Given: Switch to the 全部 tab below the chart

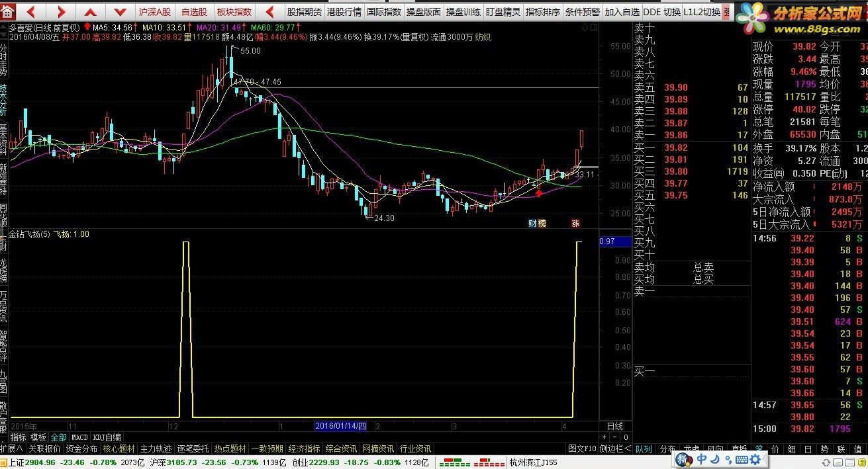Looking at the screenshot, I should (58, 437).
